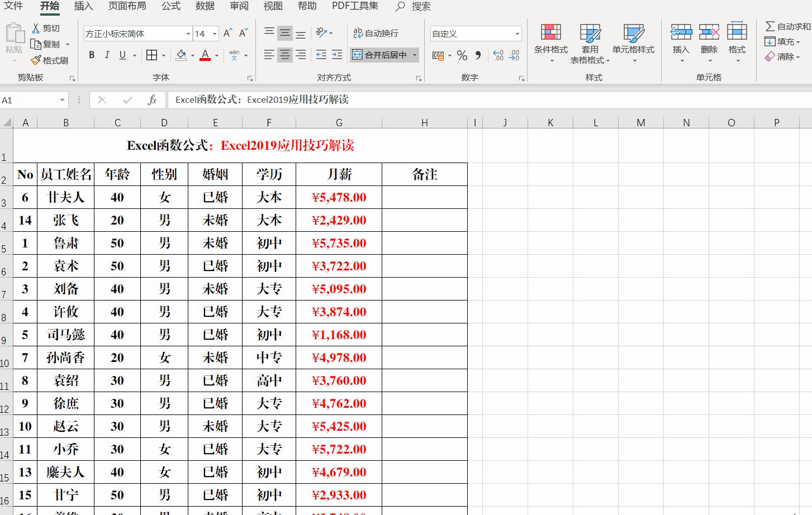Click the Cut (剪切) scissors icon
Image resolution: width=812 pixels, height=515 pixels.
pos(36,28)
